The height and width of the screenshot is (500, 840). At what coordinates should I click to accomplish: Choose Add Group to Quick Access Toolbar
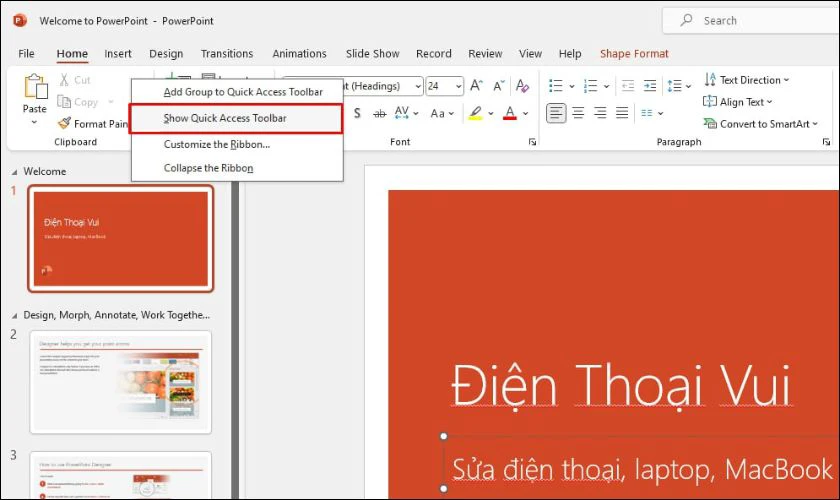237,92
